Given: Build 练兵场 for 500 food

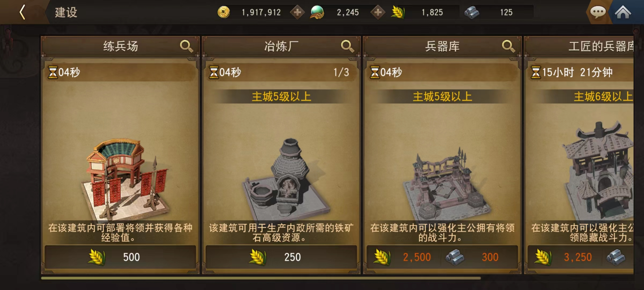Looking at the screenshot, I should 120,257.
